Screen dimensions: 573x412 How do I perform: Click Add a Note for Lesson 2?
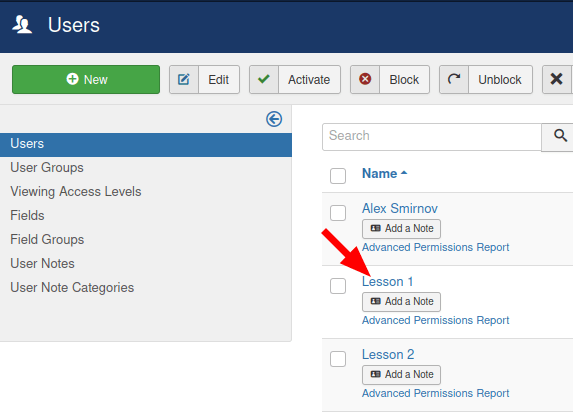coord(401,375)
